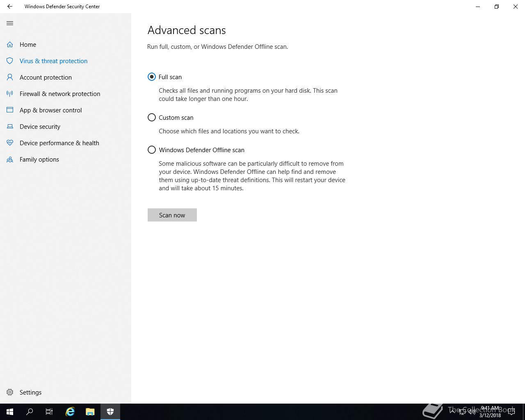Click the App & browser control window icon
Viewport: 525px width, 420px height.
(x=10, y=110)
